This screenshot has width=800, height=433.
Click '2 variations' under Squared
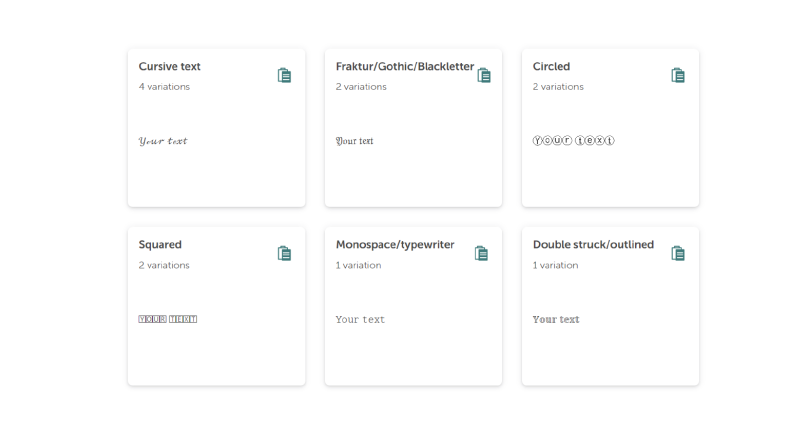click(164, 265)
